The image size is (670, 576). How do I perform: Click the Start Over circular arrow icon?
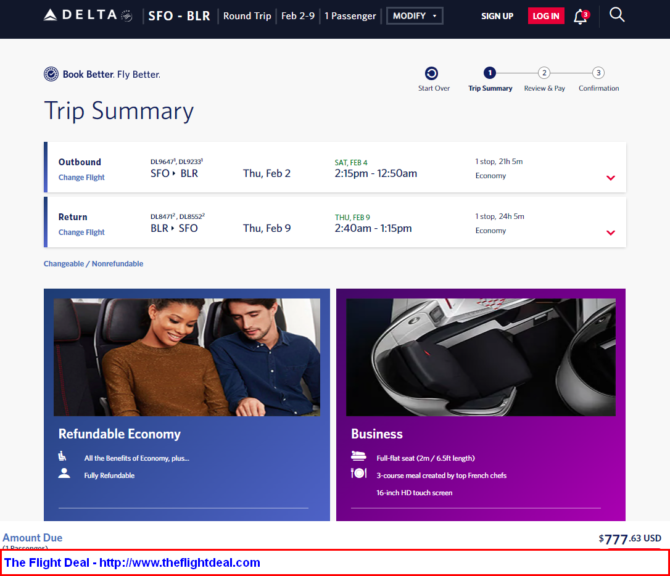pyautogui.click(x=431, y=73)
